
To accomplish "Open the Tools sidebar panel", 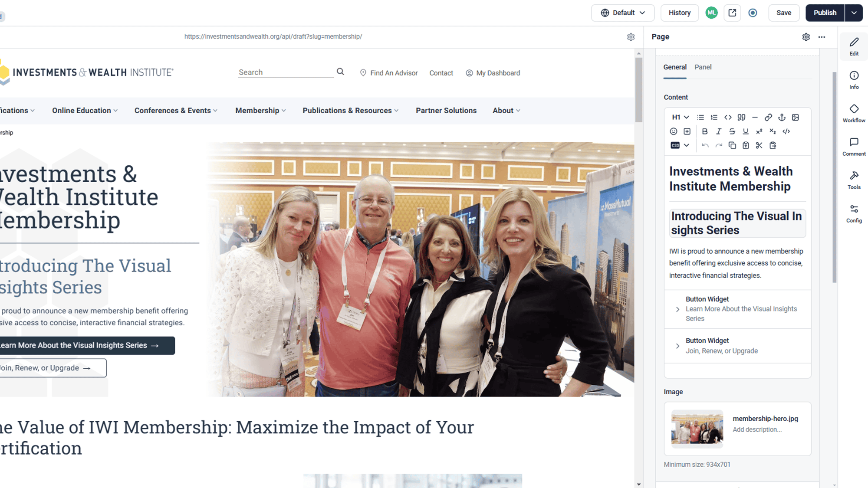I will (x=854, y=180).
